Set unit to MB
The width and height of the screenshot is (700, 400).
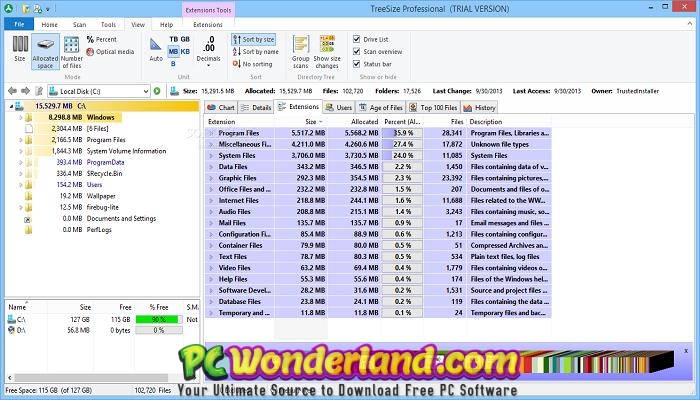pos(173,51)
